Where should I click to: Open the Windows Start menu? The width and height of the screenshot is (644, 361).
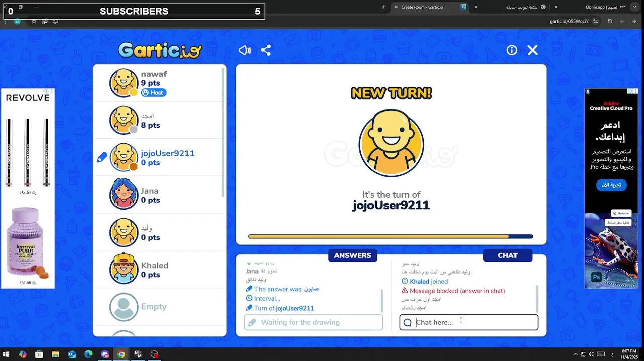pos(6,354)
